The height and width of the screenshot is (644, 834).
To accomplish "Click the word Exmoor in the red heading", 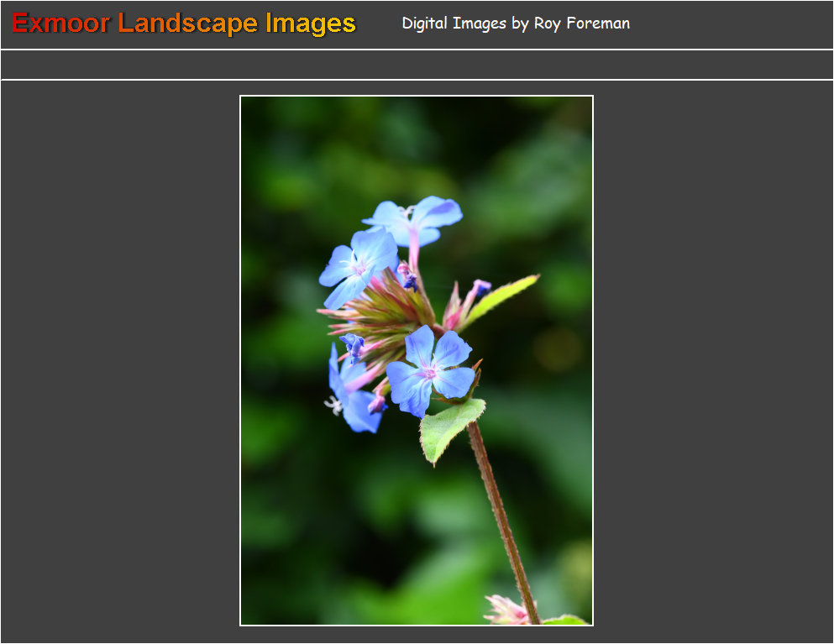I will pos(60,24).
